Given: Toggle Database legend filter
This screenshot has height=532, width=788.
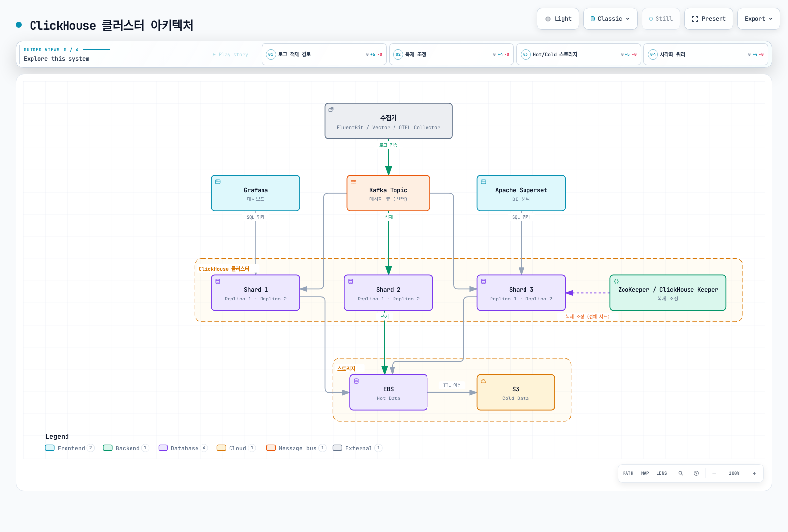Looking at the screenshot, I should point(183,448).
